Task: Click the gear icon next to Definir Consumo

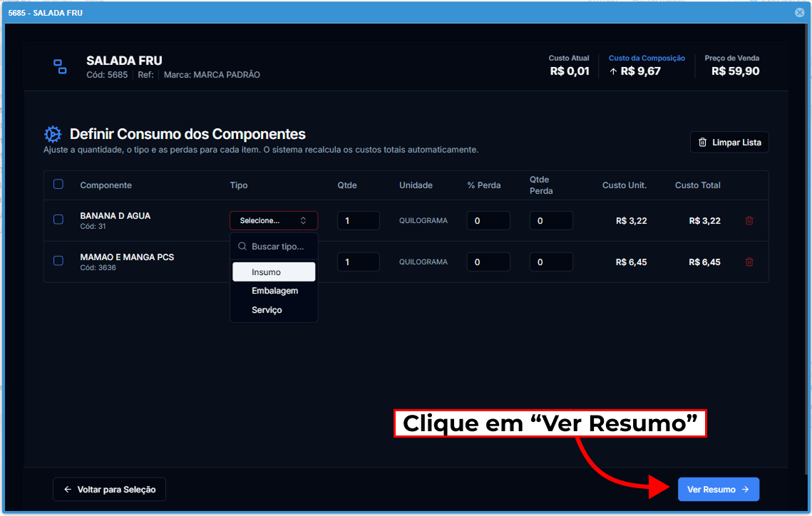Action: [53, 134]
